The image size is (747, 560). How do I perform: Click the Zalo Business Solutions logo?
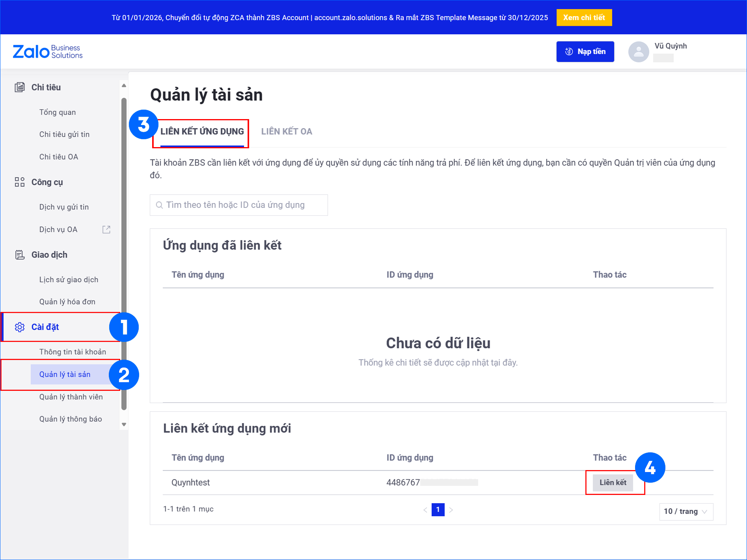click(x=48, y=52)
